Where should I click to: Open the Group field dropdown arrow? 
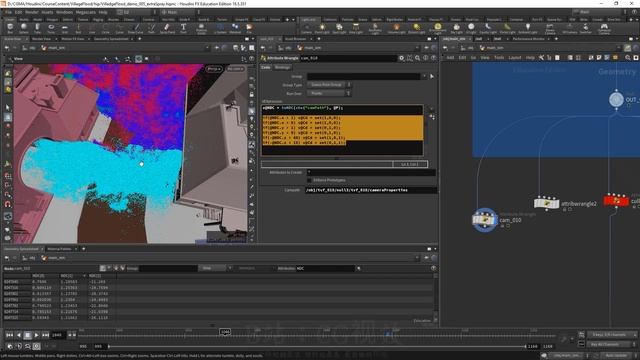[424, 76]
